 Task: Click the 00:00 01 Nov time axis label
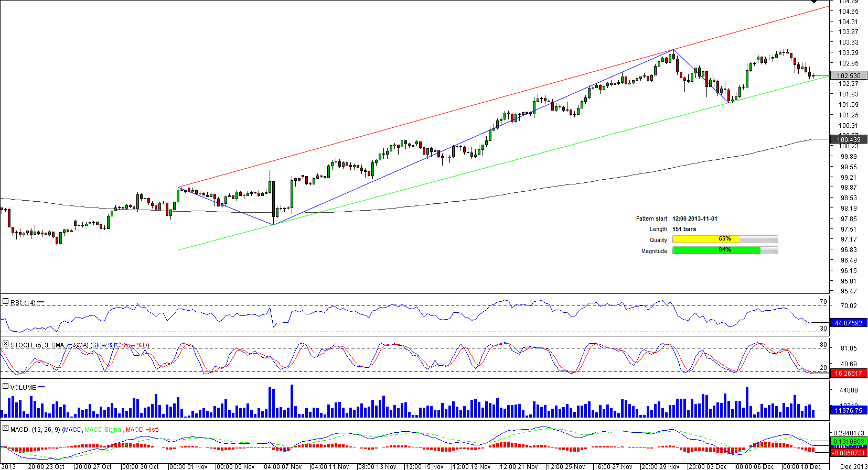click(189, 466)
